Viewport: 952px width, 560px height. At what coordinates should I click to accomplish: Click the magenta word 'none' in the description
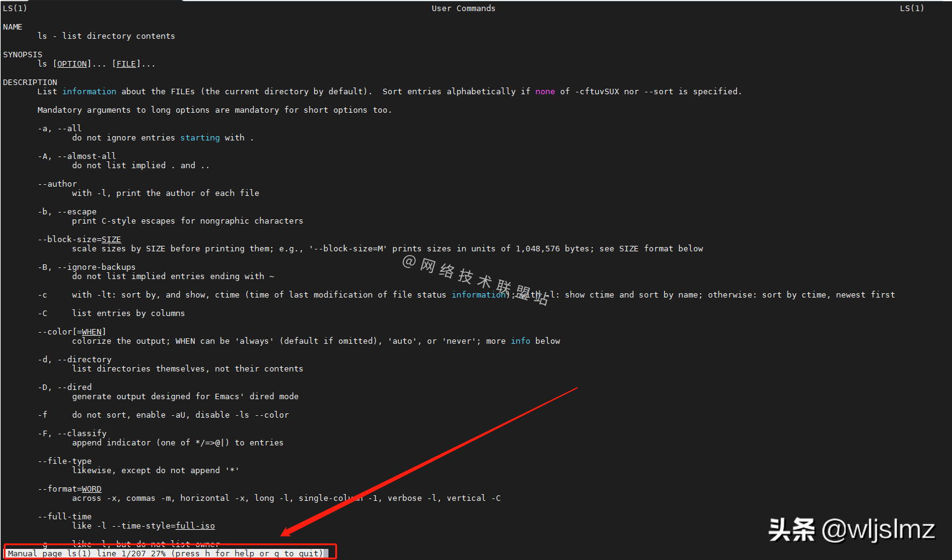tap(545, 91)
